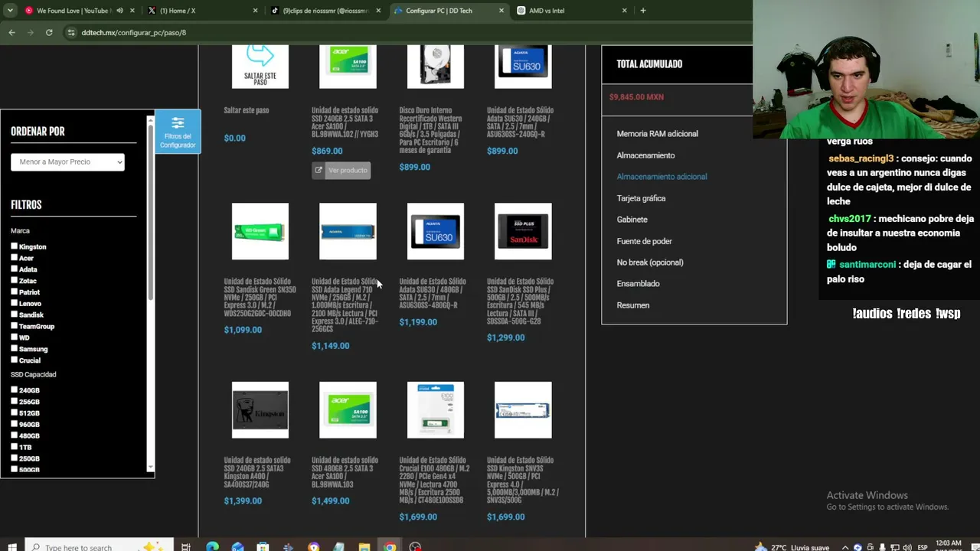Open the SanDisk SSD Plus 500GB title

click(x=521, y=302)
